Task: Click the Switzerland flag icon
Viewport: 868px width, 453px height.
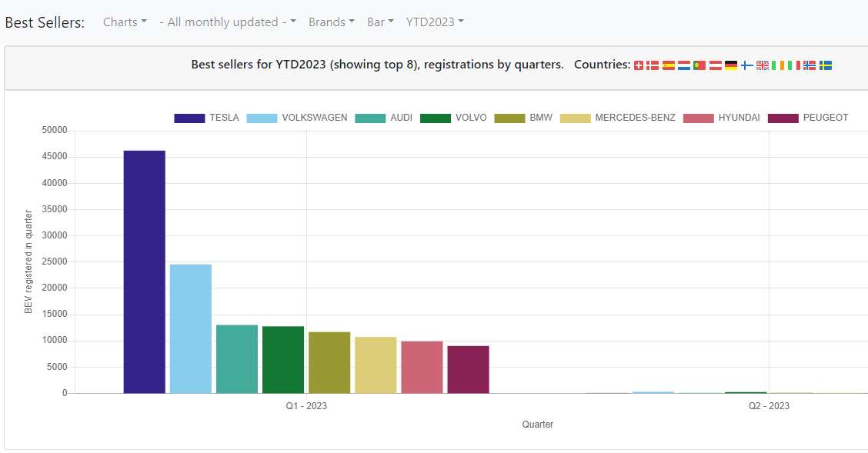Action: coord(639,65)
